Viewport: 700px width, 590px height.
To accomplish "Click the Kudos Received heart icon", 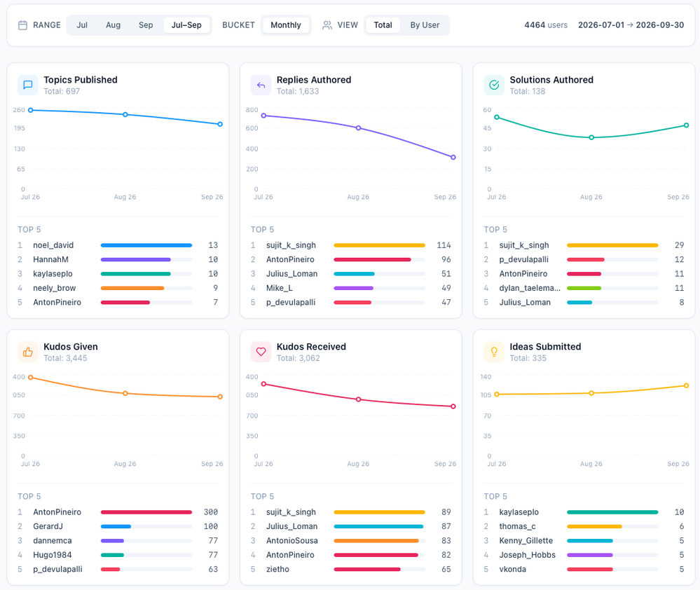I will pyautogui.click(x=261, y=352).
